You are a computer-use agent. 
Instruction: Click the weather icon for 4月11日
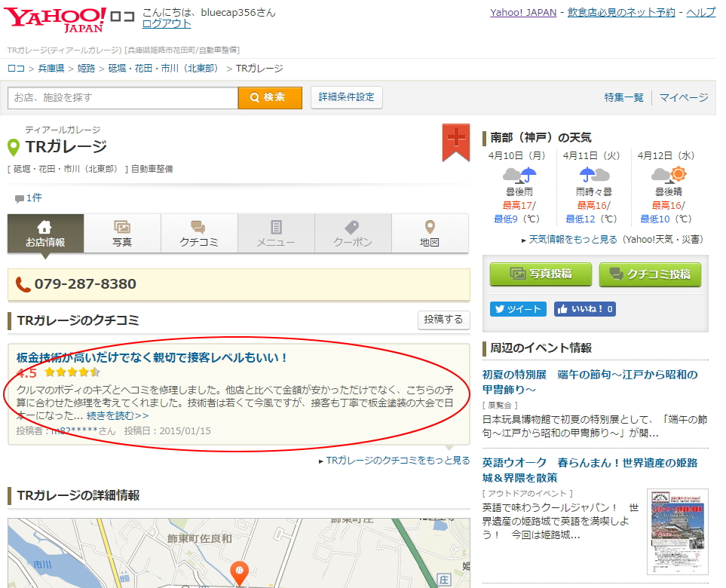(x=594, y=175)
